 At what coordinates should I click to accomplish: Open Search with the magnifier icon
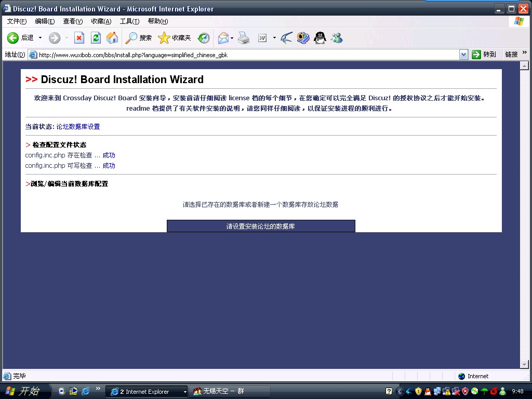click(x=131, y=38)
